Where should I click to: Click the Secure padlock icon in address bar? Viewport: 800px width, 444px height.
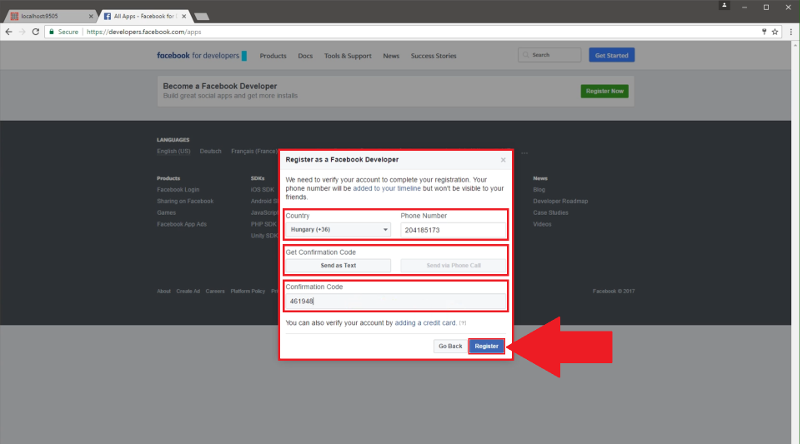click(x=50, y=32)
